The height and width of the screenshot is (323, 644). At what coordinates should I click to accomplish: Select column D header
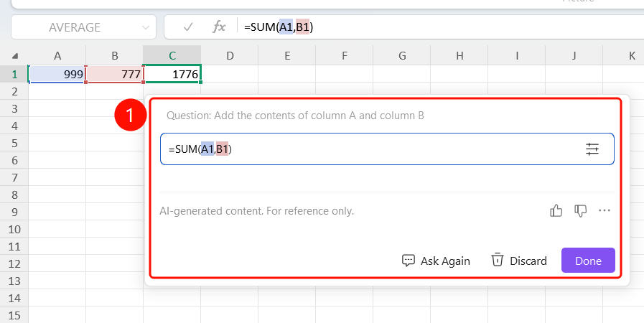point(230,56)
